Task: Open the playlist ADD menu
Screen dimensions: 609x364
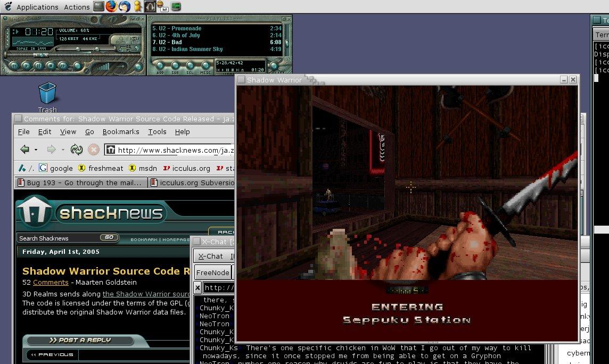Action: 160,66
